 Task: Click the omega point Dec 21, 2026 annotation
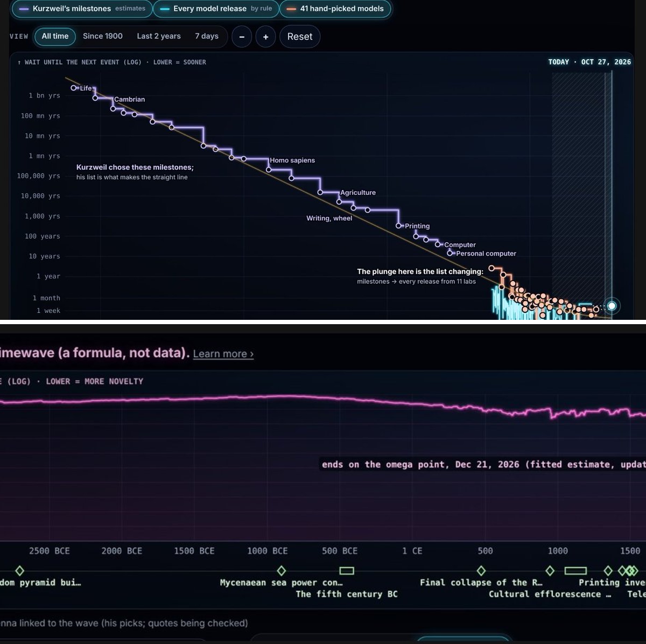(483, 464)
